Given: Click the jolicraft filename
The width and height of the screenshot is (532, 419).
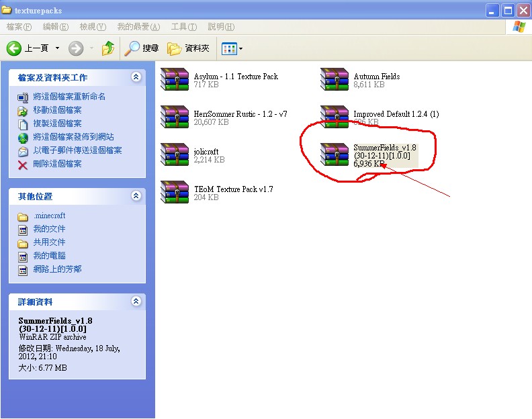Looking at the screenshot, I should tap(206, 152).
